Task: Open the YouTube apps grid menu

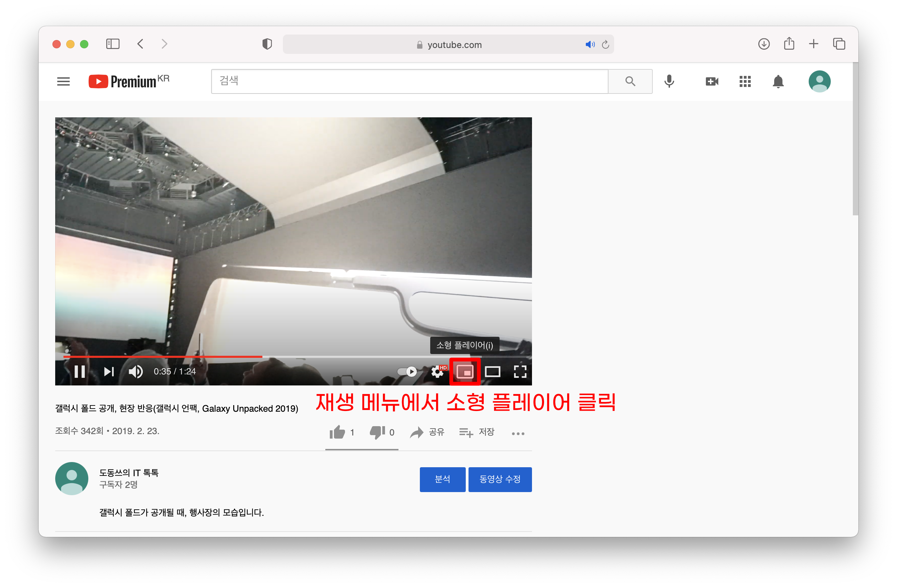Action: (x=745, y=81)
